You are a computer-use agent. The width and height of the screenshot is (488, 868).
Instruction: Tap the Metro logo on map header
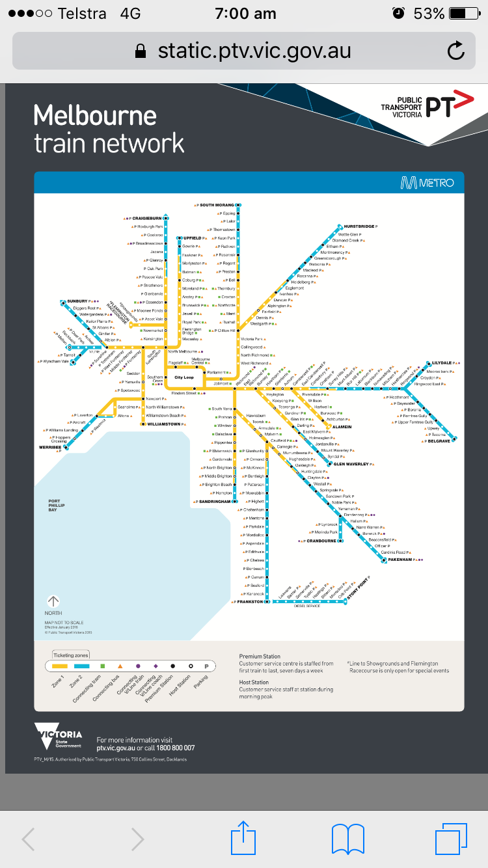(x=427, y=183)
